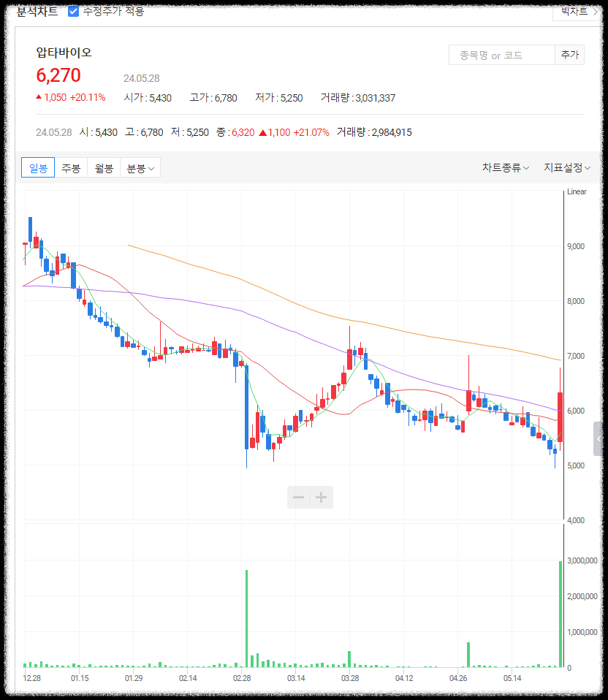Screen dimensions: 608x700
Task: Click the 9,000 price axis label
Action: (576, 246)
